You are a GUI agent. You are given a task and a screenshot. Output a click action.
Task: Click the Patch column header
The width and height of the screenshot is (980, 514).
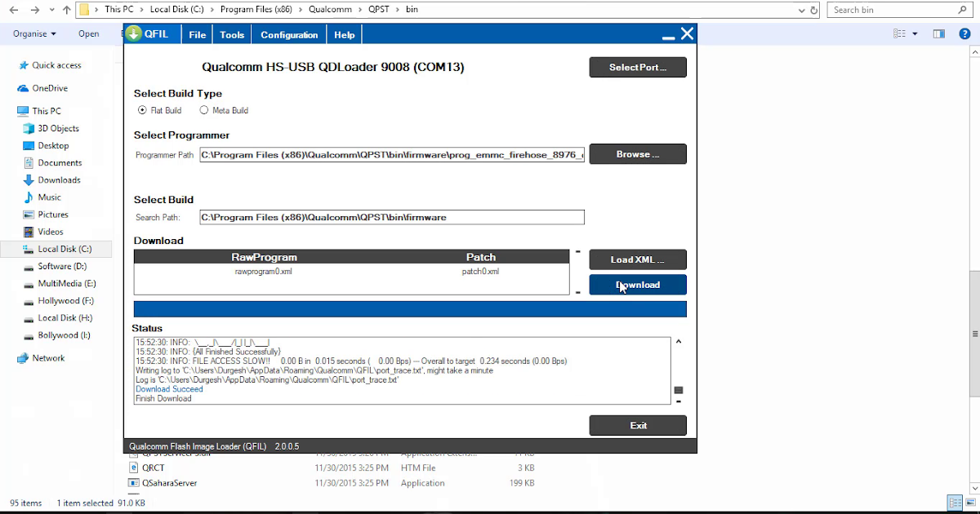click(481, 256)
